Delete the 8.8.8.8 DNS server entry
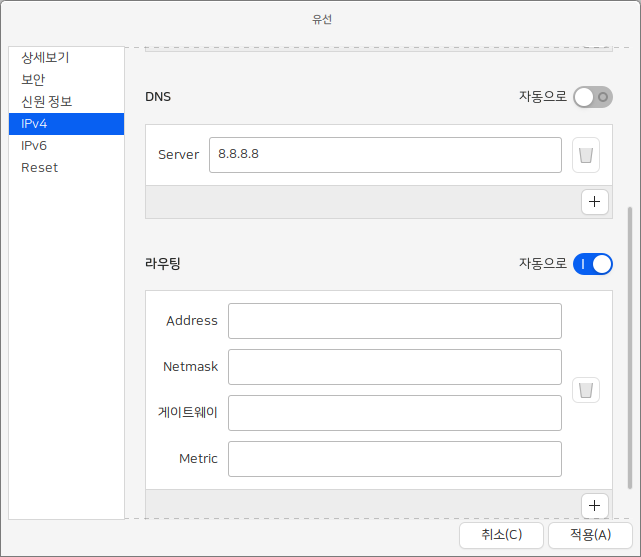Viewport: 641px width, 557px height. point(586,155)
